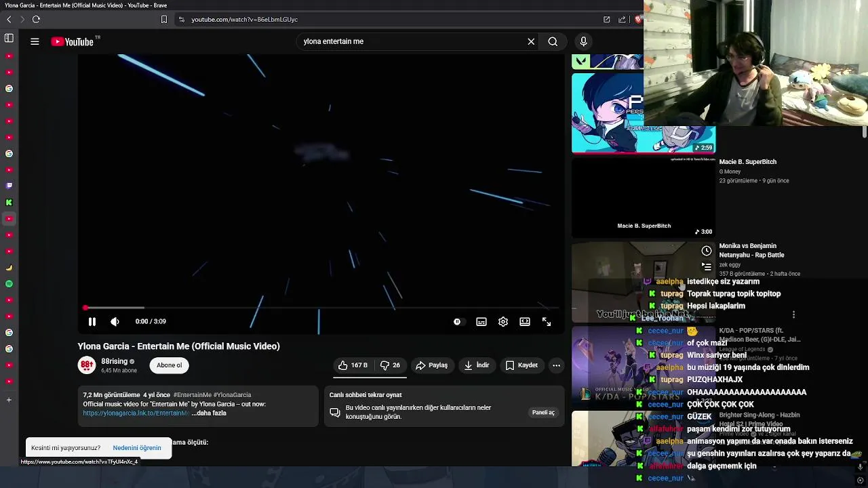Viewport: 868px width, 488px height.
Task: Like the video with 167 B
Action: click(x=353, y=365)
